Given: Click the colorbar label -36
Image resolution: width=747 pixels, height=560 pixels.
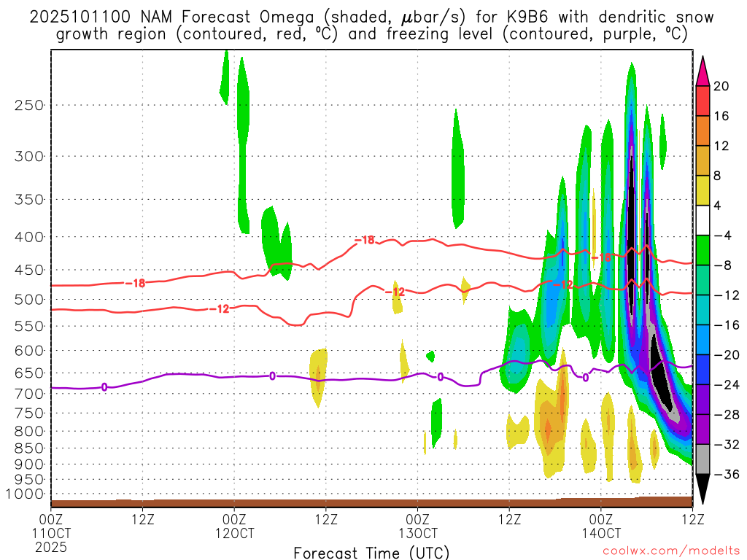Looking at the screenshot, I should click(x=727, y=474).
